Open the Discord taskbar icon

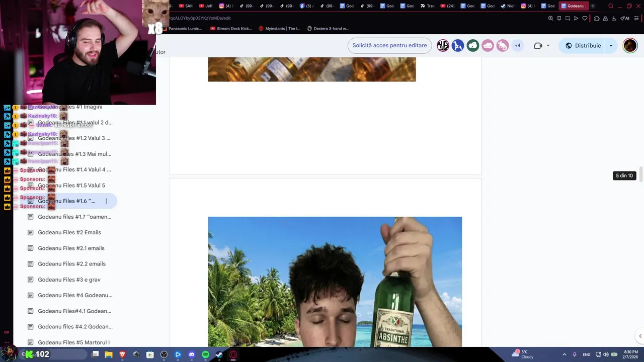tap(191, 354)
